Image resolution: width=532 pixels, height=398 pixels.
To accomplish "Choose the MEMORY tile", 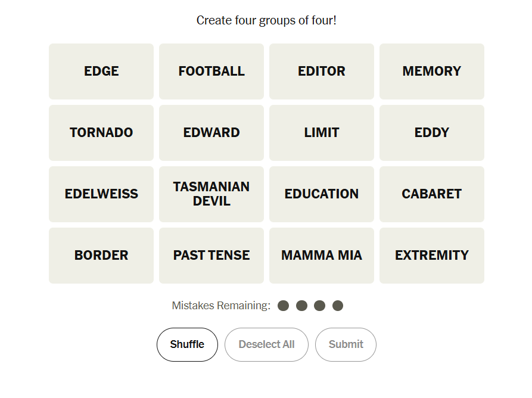I will click(x=432, y=71).
